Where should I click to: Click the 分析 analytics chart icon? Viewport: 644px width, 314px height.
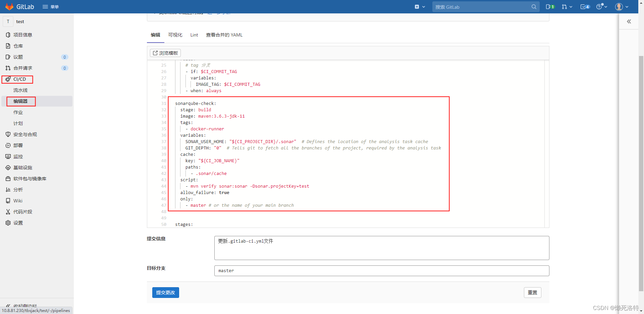(x=8, y=190)
